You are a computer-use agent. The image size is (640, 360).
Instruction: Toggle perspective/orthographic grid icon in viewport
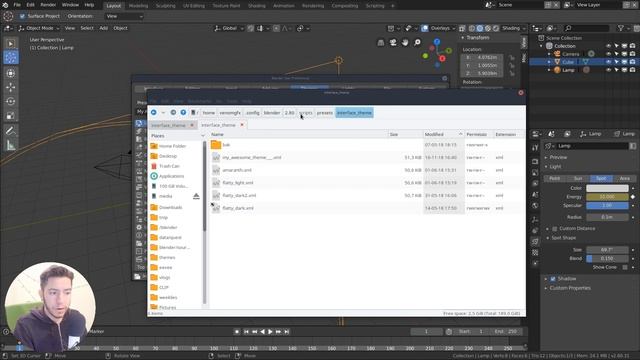[x=381, y=42]
